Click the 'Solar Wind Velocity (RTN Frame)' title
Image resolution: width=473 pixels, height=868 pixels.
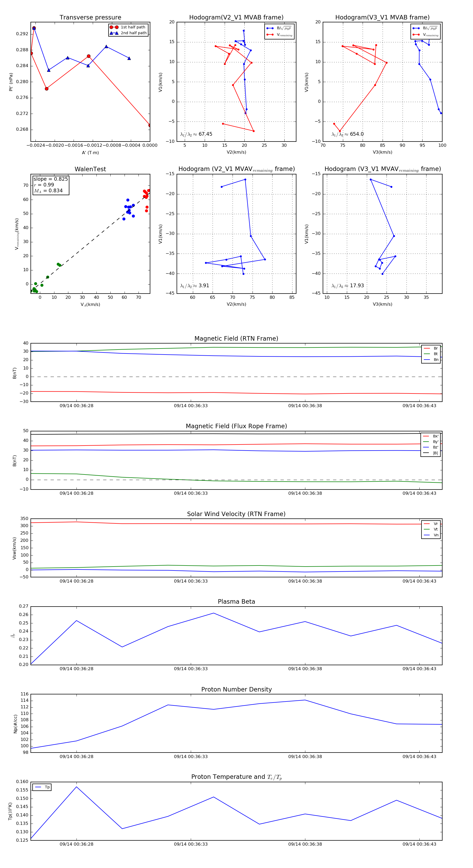click(236, 514)
